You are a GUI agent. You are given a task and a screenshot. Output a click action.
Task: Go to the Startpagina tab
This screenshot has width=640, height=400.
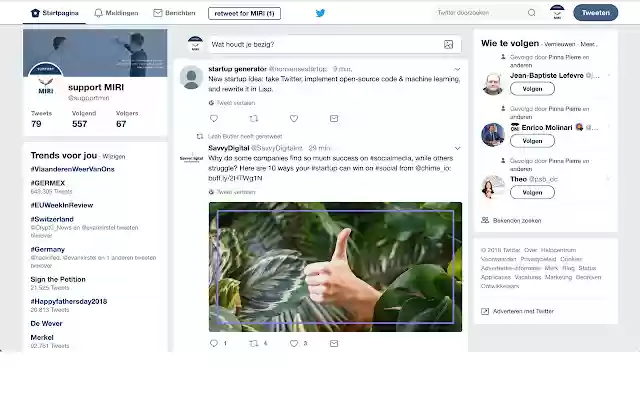tap(54, 13)
